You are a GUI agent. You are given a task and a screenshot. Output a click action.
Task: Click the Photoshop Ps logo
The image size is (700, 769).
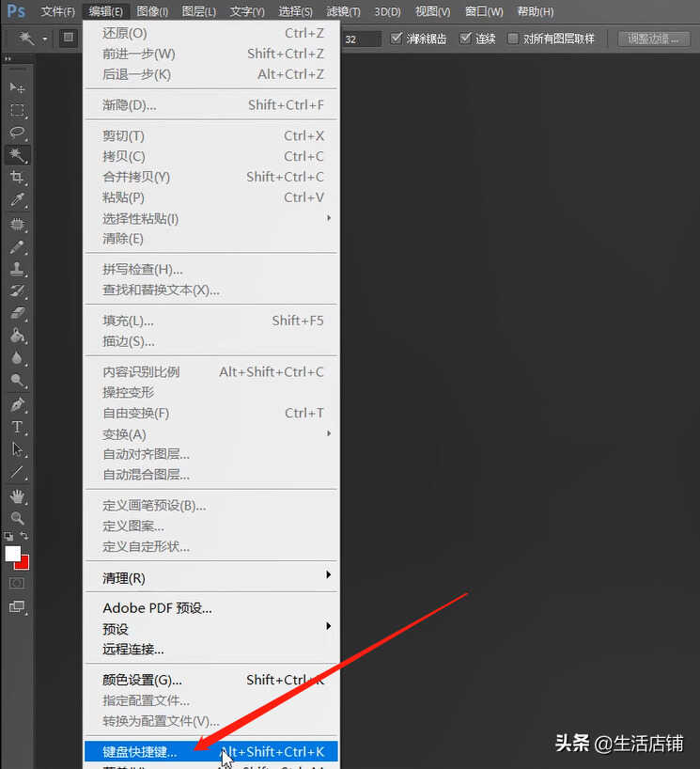point(16,10)
